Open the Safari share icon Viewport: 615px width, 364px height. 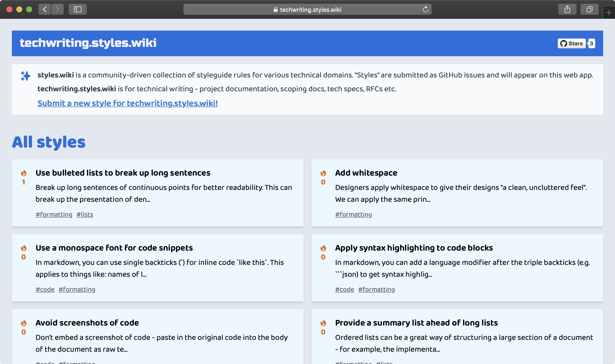tap(567, 9)
